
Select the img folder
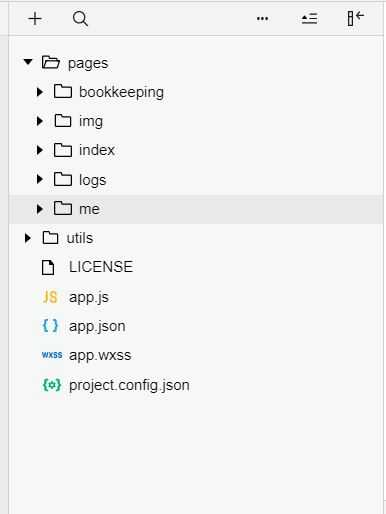coord(91,121)
